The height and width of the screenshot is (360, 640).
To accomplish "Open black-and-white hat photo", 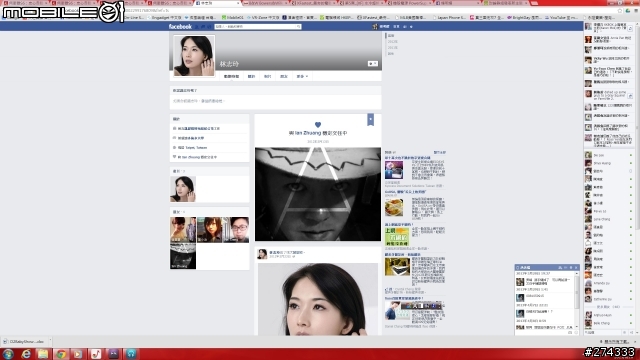I will point(318,194).
